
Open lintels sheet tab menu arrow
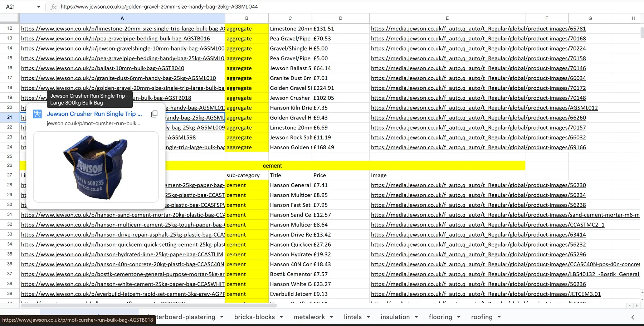click(x=368, y=317)
